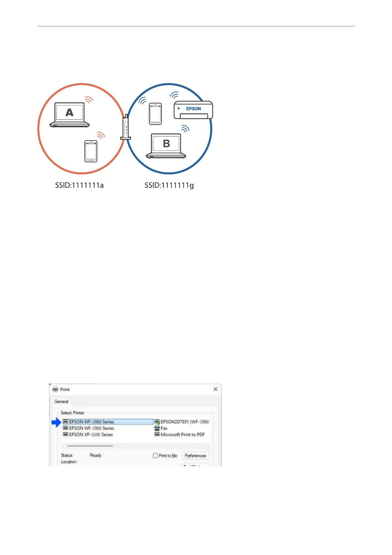The image size is (392, 555).
Task: Click the Location: label
Action: (69, 462)
